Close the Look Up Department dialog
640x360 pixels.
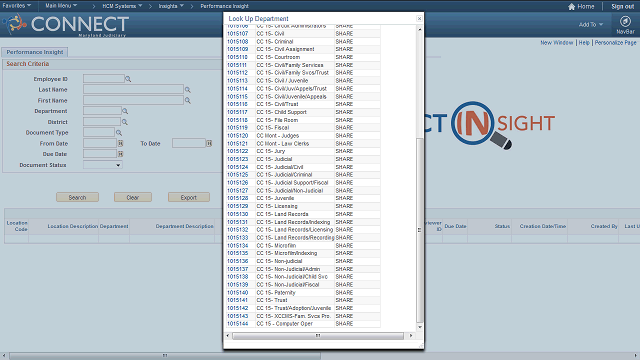pyautogui.click(x=419, y=19)
